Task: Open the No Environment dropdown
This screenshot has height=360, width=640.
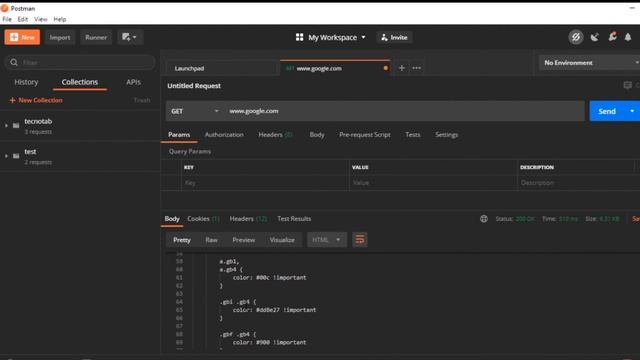Action: click(x=589, y=63)
